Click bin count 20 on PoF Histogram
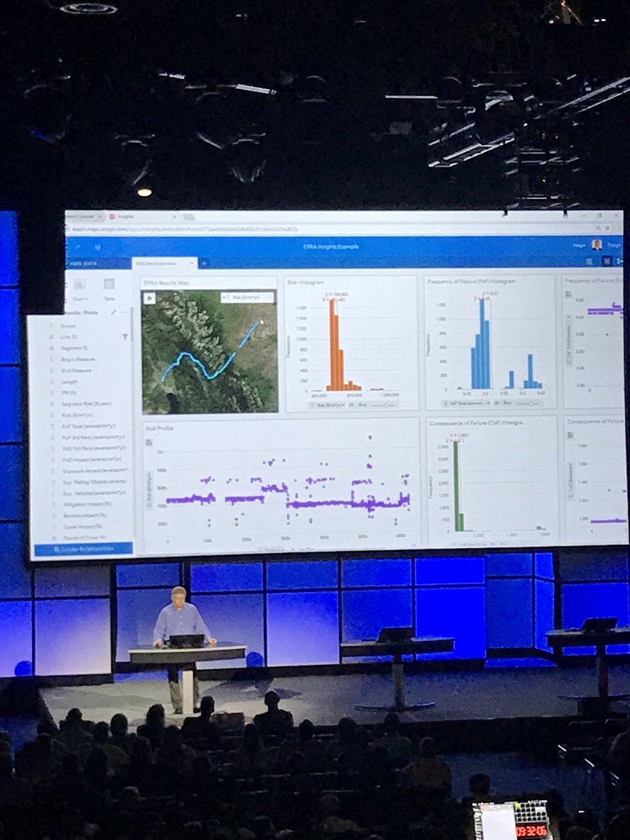Viewport: 630px width, 840px height. point(496,402)
